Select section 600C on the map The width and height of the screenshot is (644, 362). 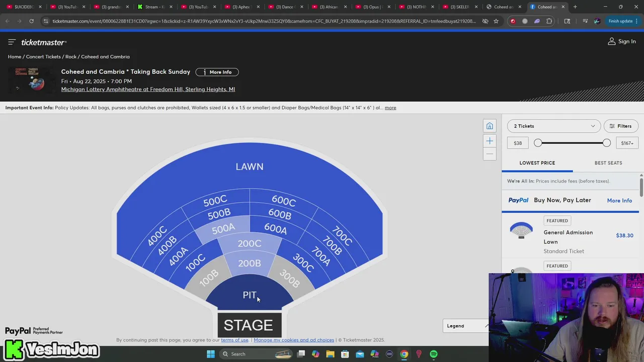point(284,201)
